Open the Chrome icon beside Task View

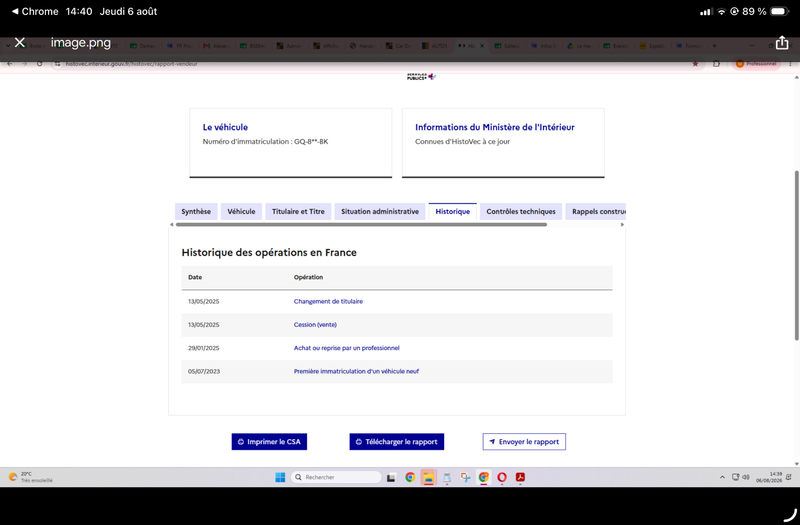tap(410, 477)
